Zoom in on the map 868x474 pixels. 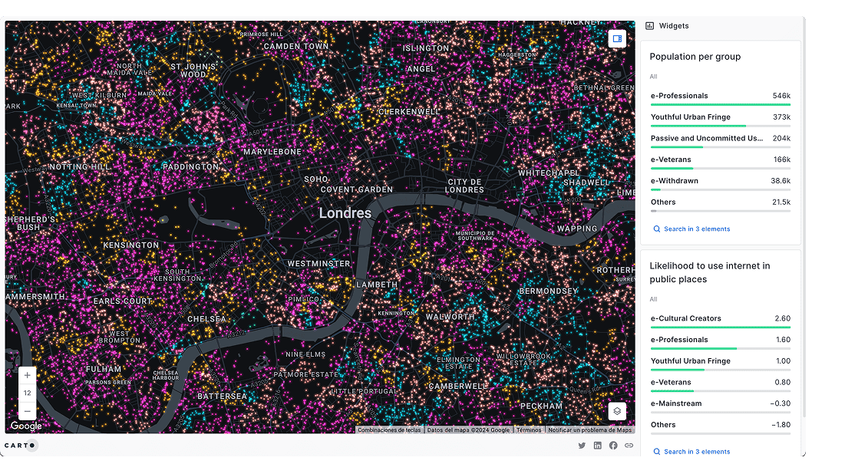coord(28,376)
